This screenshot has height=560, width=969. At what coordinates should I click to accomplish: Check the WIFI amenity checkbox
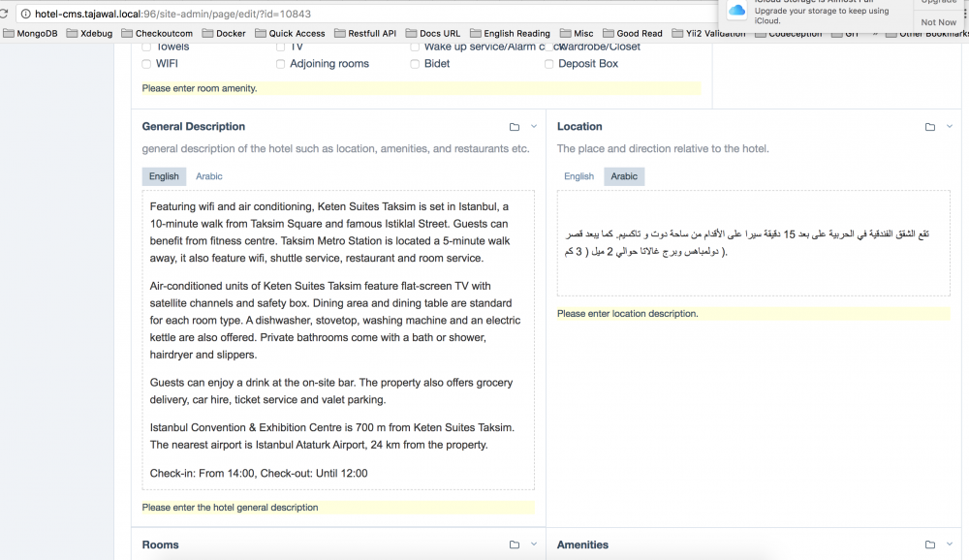[146, 64]
